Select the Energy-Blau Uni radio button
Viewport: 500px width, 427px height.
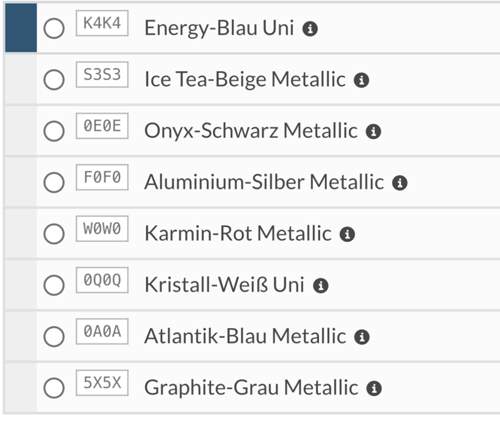tap(54, 28)
